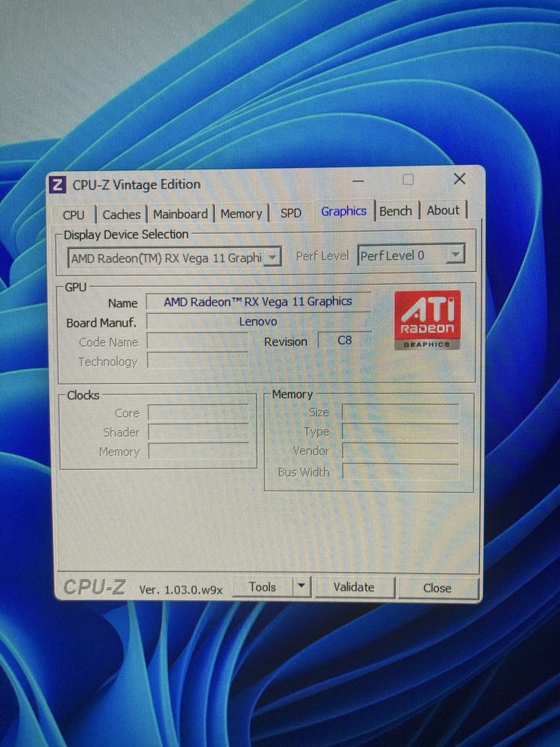Click the 'Bus Width' label
The height and width of the screenshot is (747, 560).
coord(303,472)
